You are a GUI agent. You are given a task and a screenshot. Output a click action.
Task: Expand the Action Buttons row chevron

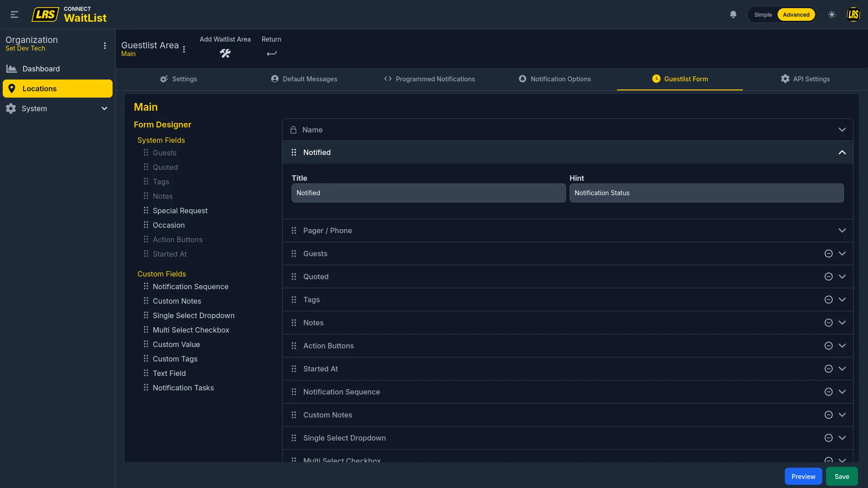click(x=842, y=346)
